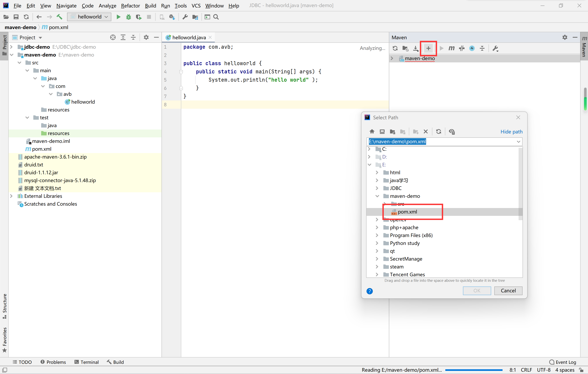This screenshot has width=588, height=374.
Task: Go to home directory in Select Path
Action: 372,132
